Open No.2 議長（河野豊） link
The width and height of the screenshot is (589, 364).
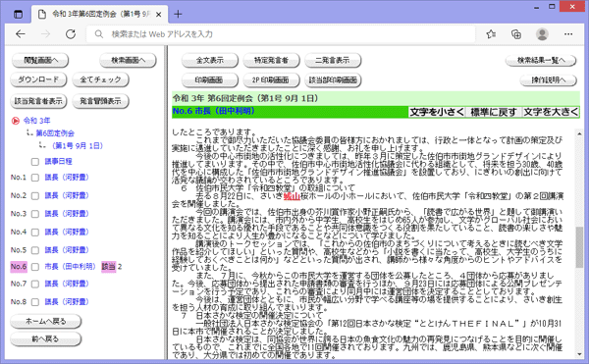(67, 195)
